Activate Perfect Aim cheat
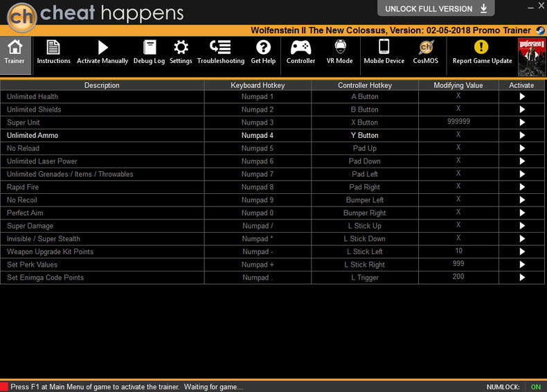 point(522,213)
